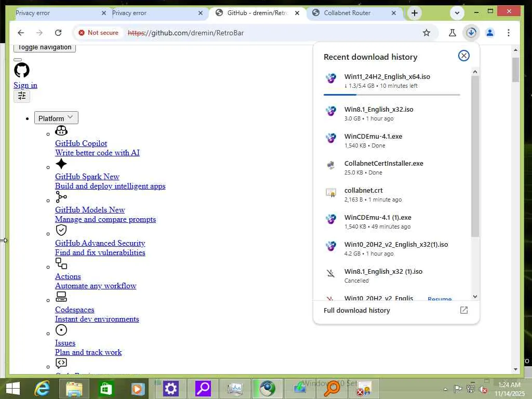Click Write better code with AI link

click(97, 153)
